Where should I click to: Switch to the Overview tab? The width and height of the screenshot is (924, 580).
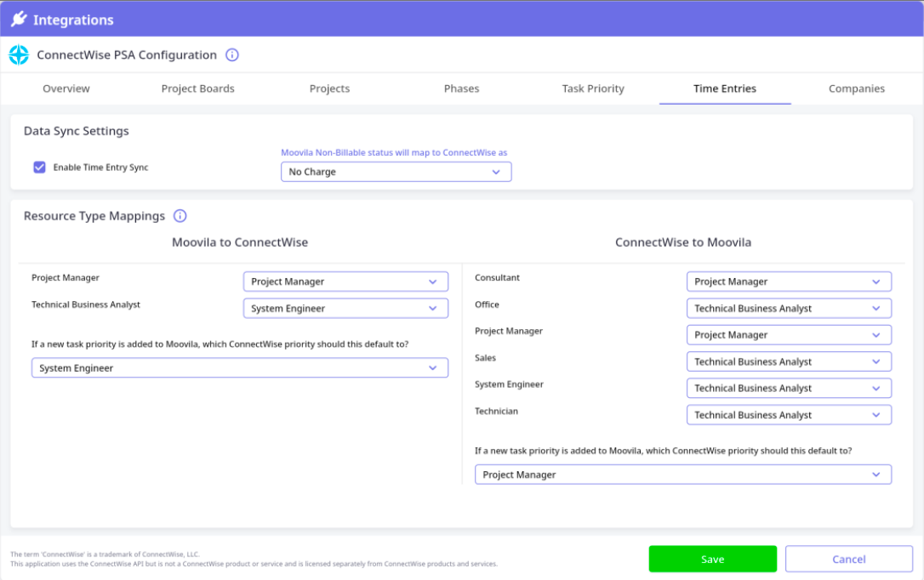66,88
